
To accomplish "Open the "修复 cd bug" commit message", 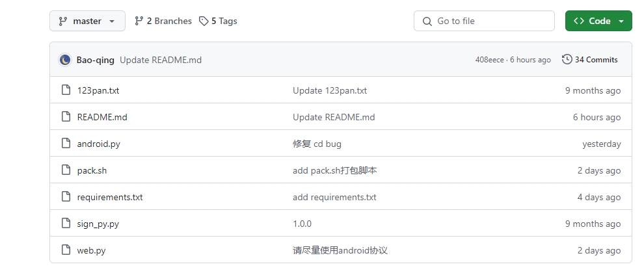I will [x=317, y=144].
